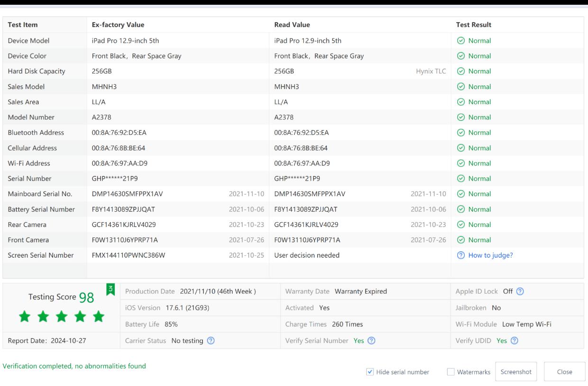Click the Apple ID Lock help icon
588x386 pixels.
[520, 291]
